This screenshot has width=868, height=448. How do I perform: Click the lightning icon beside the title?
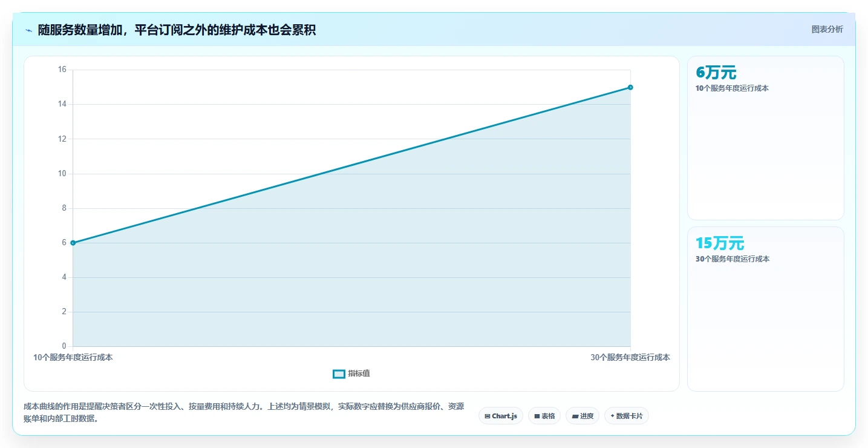[28, 30]
